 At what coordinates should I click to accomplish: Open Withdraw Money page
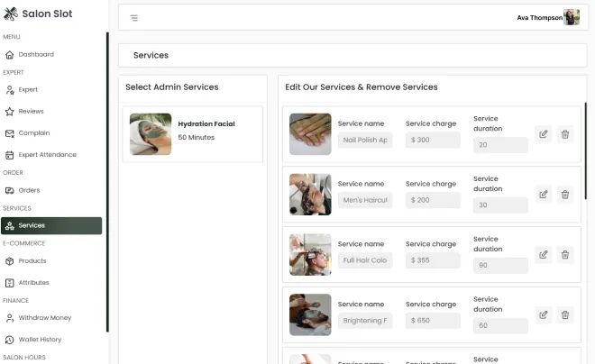51,318
